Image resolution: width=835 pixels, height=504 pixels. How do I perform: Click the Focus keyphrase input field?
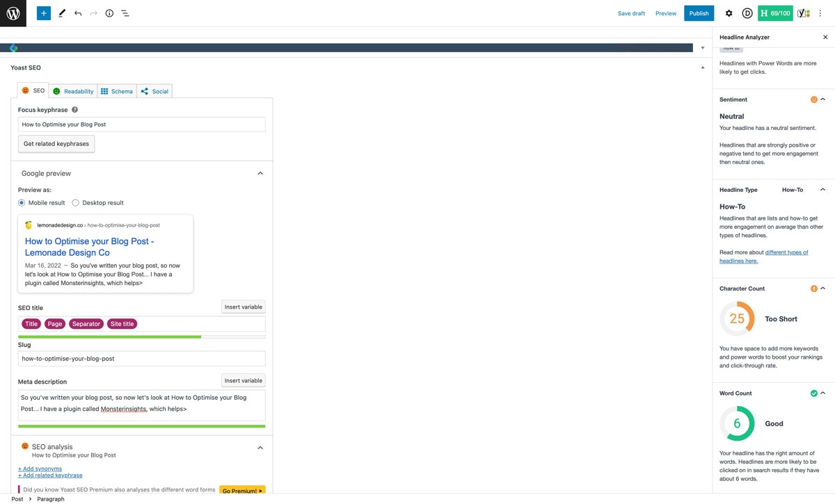pyautogui.click(x=141, y=124)
